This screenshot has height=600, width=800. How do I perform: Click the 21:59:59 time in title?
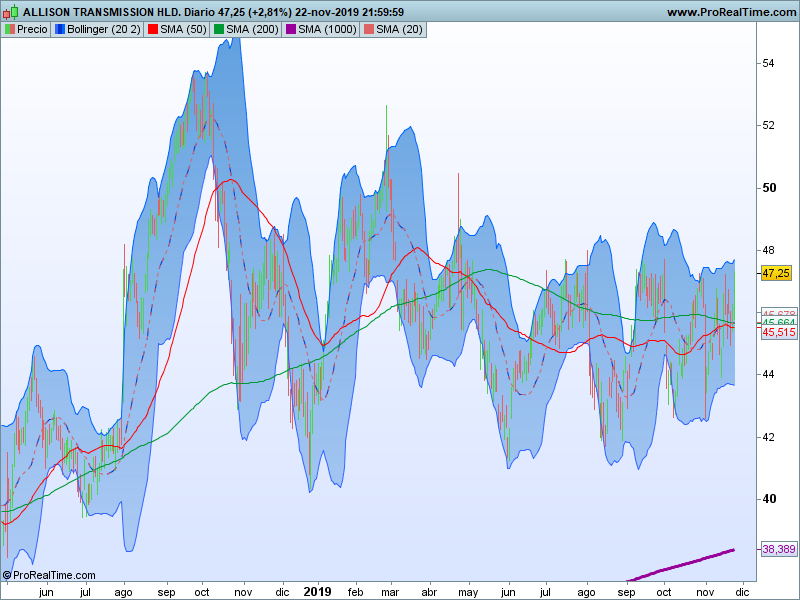click(x=383, y=12)
